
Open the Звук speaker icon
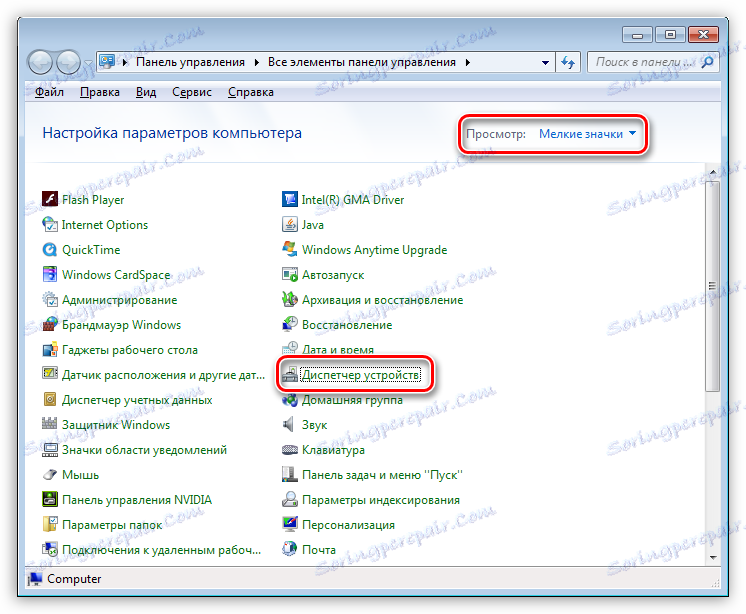[290, 424]
